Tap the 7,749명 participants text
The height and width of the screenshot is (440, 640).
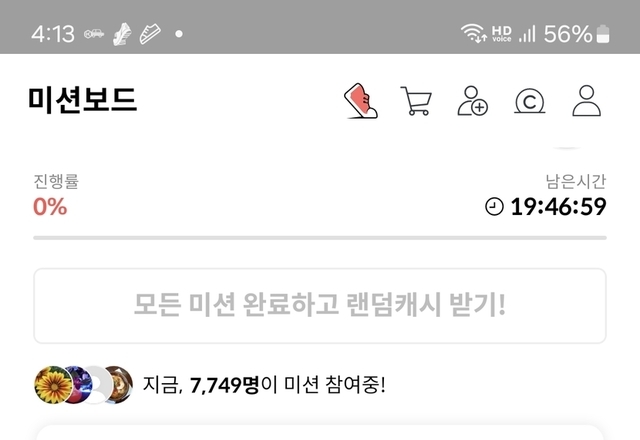pyautogui.click(x=224, y=385)
